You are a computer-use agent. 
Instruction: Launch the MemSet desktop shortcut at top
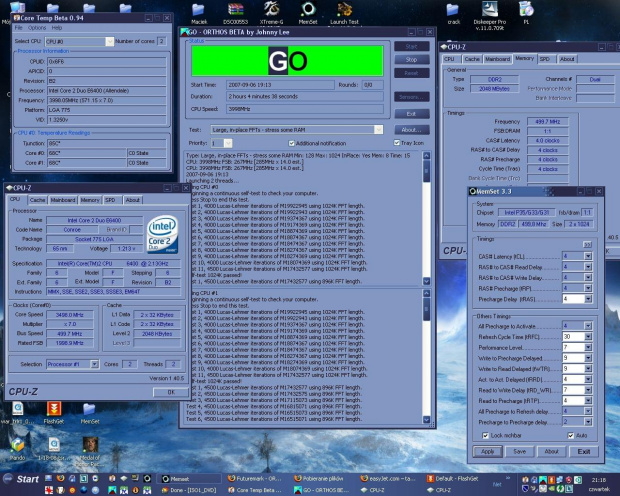[x=308, y=13]
